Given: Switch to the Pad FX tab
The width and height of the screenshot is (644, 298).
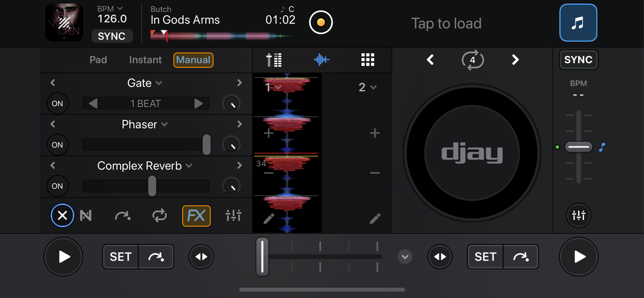Looking at the screenshot, I should 98,60.
